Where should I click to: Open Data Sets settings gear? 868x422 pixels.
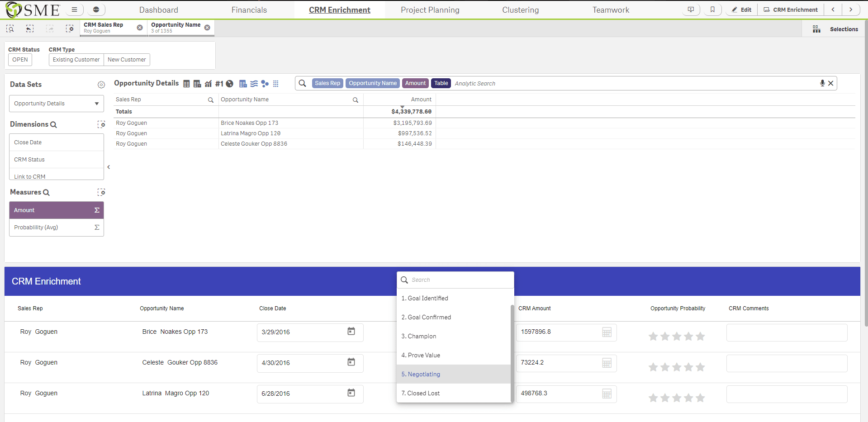[x=101, y=85]
